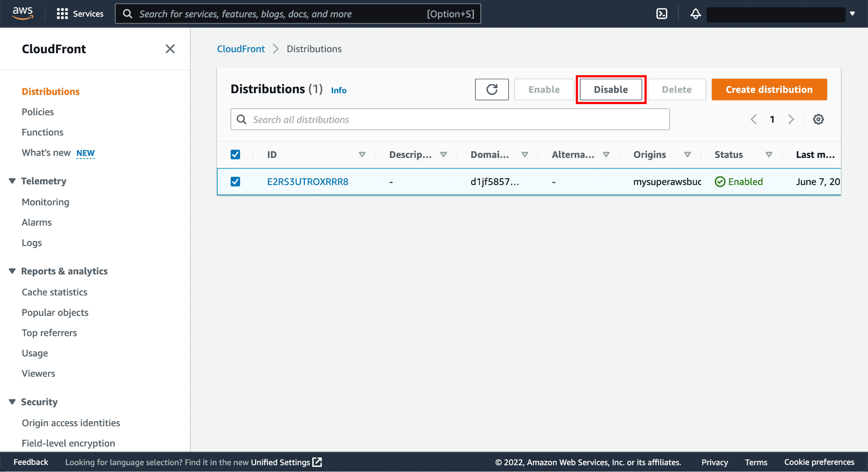This screenshot has width=868, height=472.
Task: Open Privacy link in footer
Action: pyautogui.click(x=715, y=462)
